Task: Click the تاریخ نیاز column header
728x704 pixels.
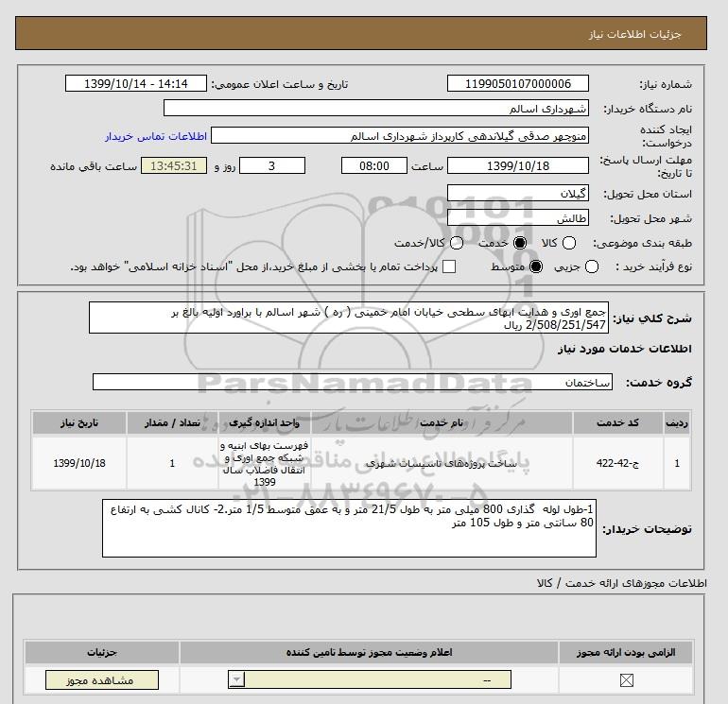Action: click(79, 422)
